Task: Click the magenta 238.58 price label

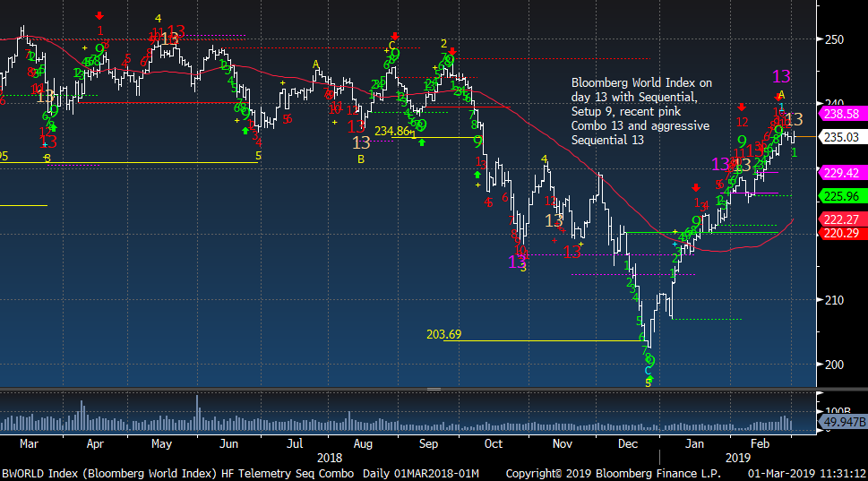Action: click(x=841, y=114)
